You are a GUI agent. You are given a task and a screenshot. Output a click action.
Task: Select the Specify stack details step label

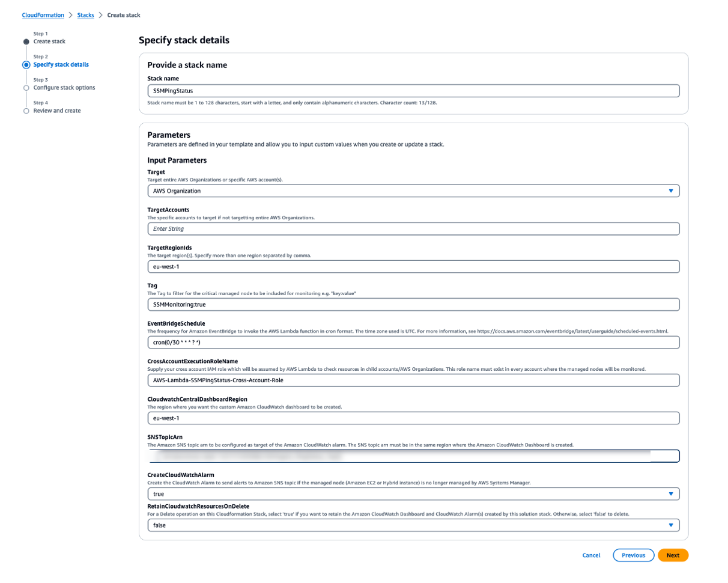60,64
